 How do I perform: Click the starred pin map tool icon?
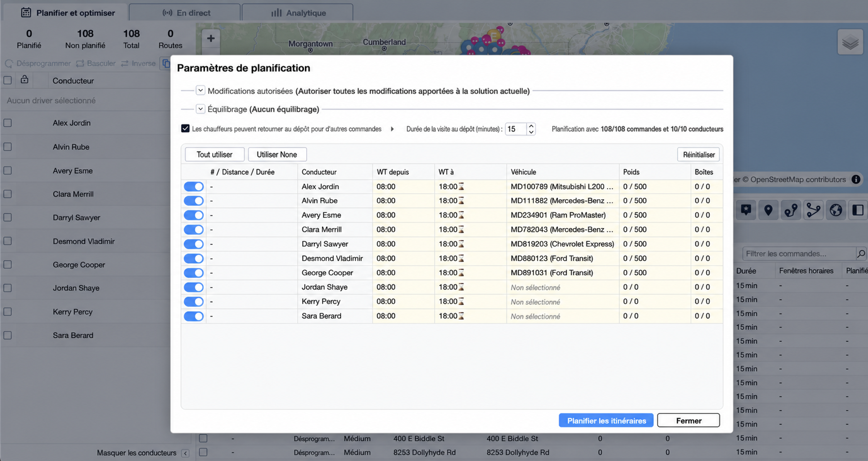[x=746, y=210]
